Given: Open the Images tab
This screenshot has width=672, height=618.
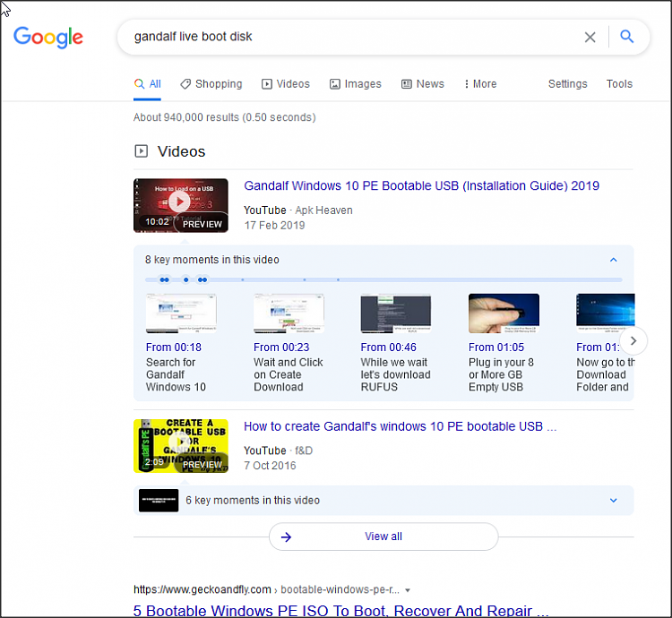Looking at the screenshot, I should click(x=356, y=84).
